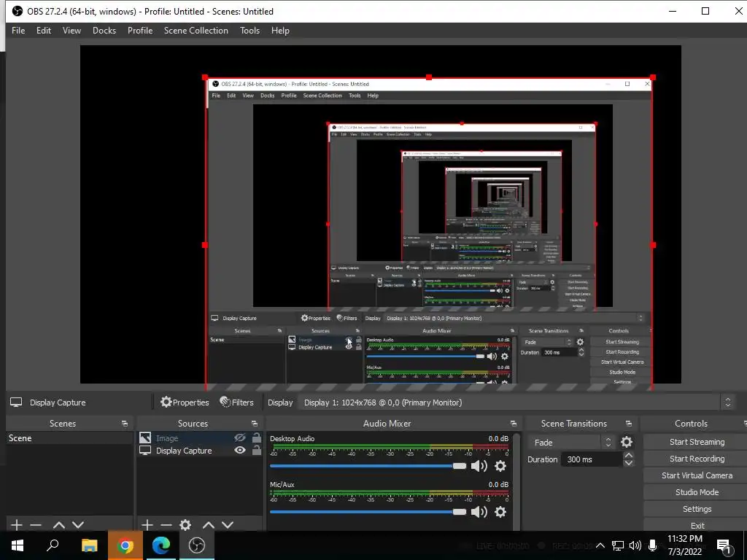Viewport: 747px width, 560px height.
Task: Open the clock and date in taskbar
Action: click(x=684, y=545)
